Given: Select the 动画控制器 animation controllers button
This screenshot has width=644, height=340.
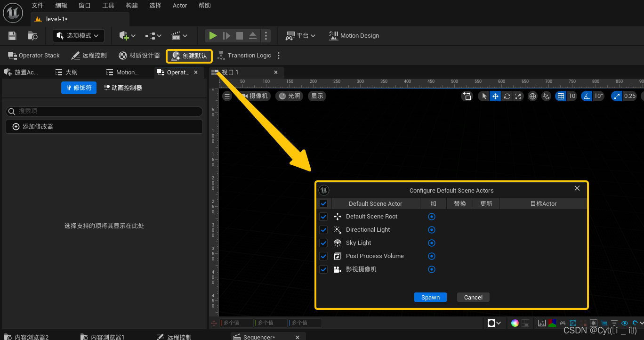Looking at the screenshot, I should pyautogui.click(x=123, y=88).
